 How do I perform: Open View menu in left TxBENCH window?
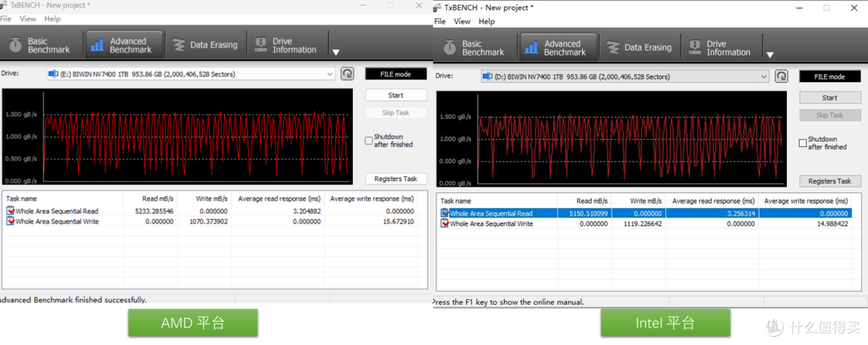coord(27,18)
